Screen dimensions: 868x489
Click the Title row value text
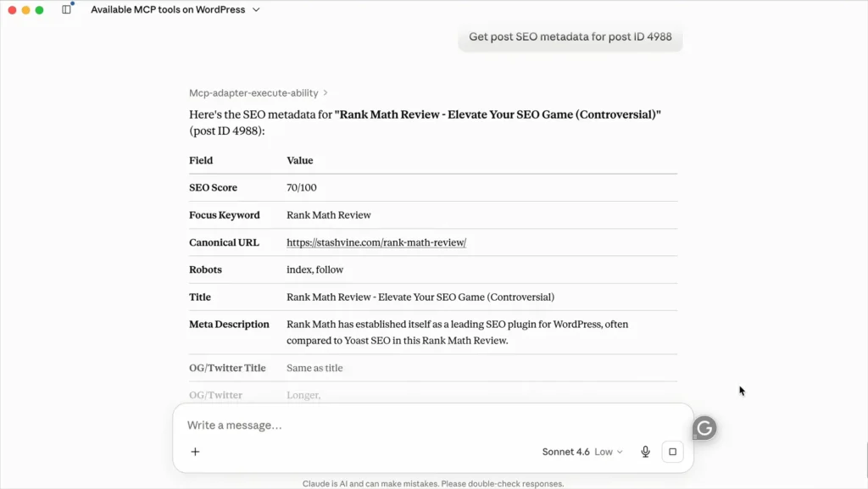tap(420, 297)
